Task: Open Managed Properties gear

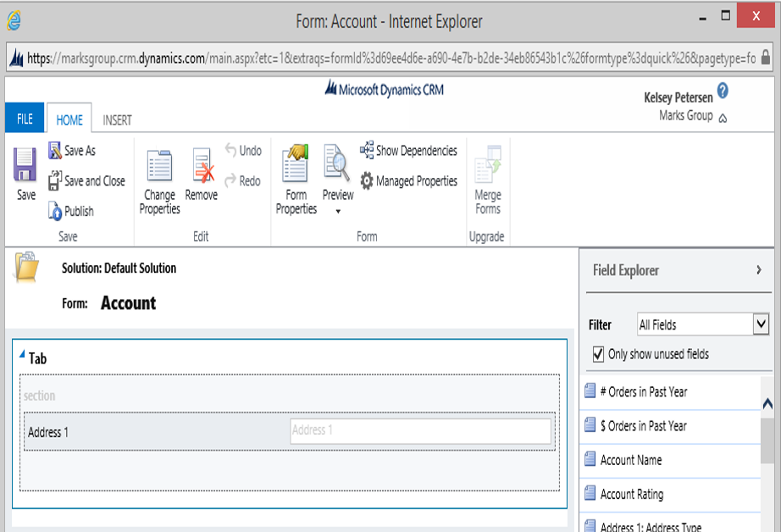Action: pyautogui.click(x=408, y=180)
